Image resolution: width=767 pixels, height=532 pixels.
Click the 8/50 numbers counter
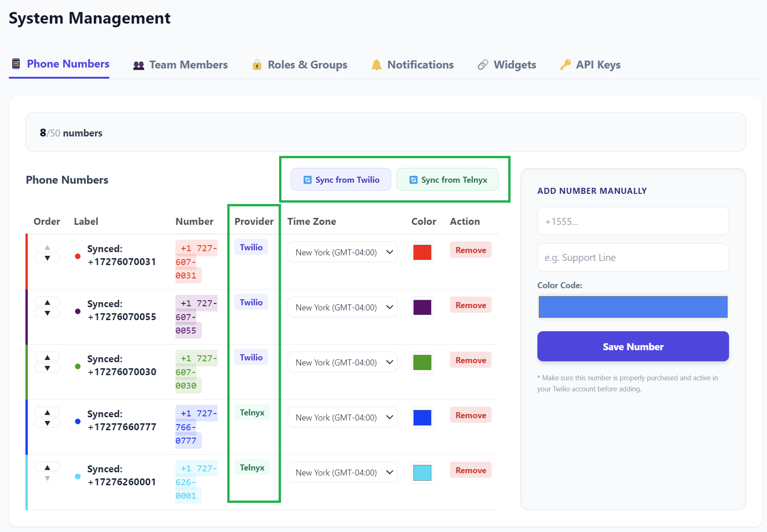pyautogui.click(x=71, y=133)
